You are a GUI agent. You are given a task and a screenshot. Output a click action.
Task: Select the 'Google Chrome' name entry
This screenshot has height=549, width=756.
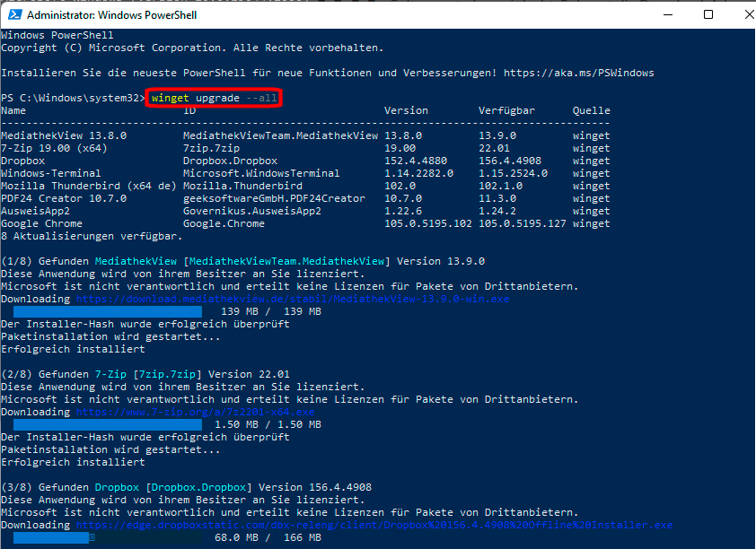point(41,223)
